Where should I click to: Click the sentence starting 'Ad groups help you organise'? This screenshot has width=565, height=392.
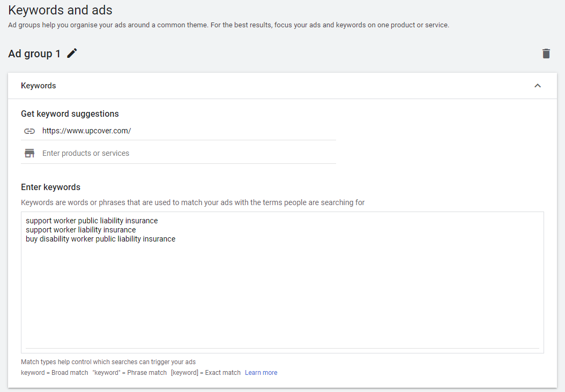228,25
